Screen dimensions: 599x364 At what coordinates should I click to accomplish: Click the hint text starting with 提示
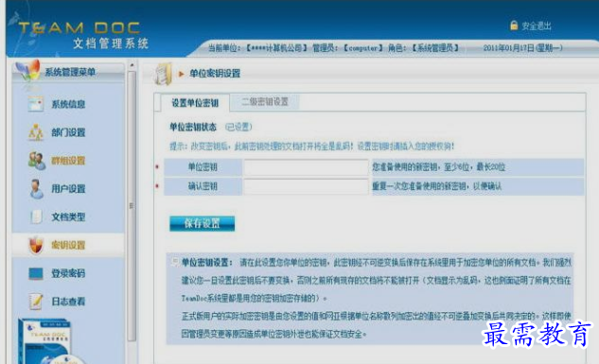click(312, 147)
